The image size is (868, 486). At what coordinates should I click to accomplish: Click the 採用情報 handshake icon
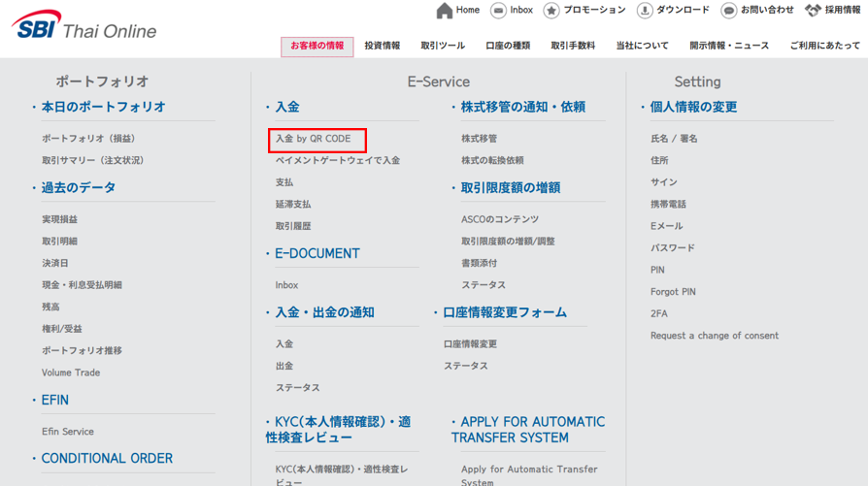pos(813,11)
